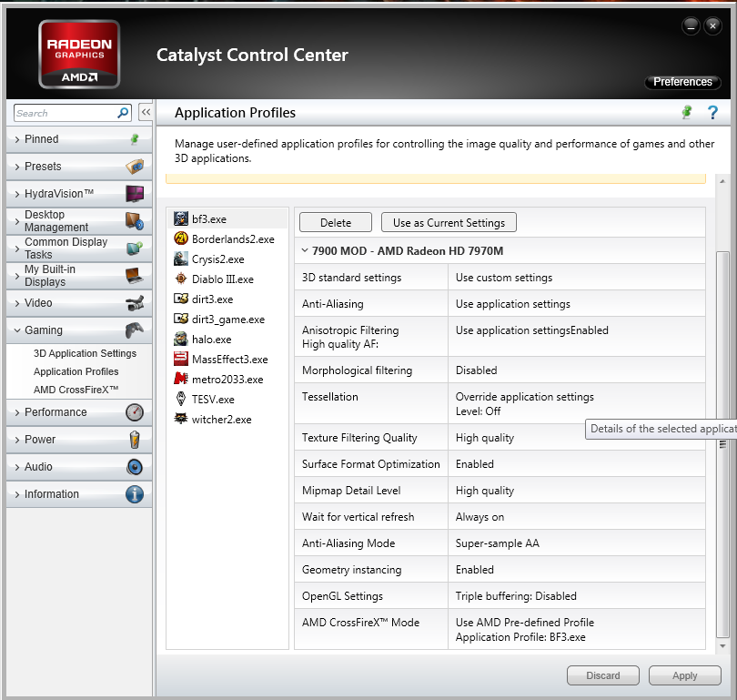Expand the Performance section
The width and height of the screenshot is (737, 700).
tap(79, 412)
